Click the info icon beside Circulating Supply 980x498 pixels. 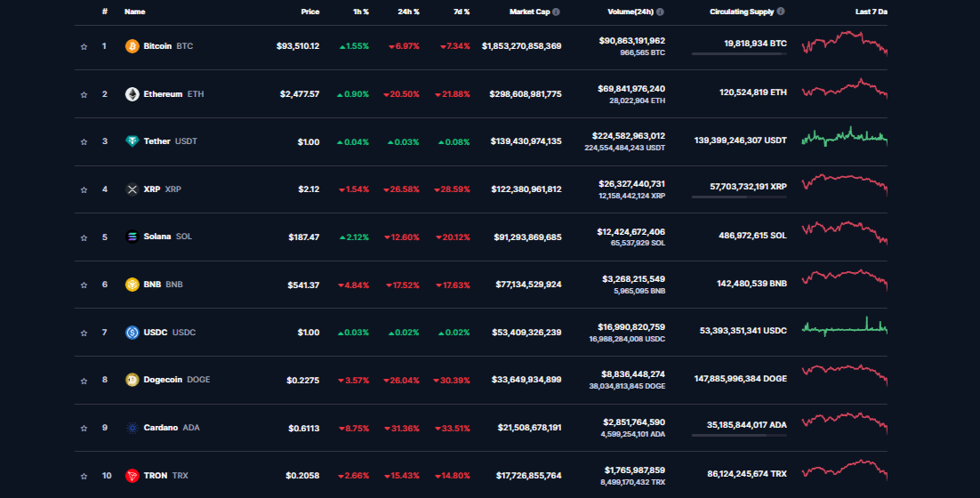point(781,12)
